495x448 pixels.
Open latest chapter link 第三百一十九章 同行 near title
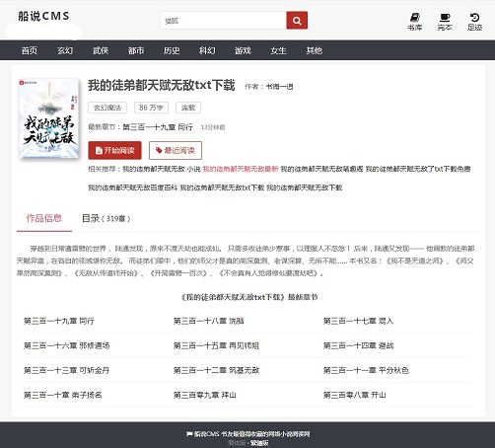158,127
